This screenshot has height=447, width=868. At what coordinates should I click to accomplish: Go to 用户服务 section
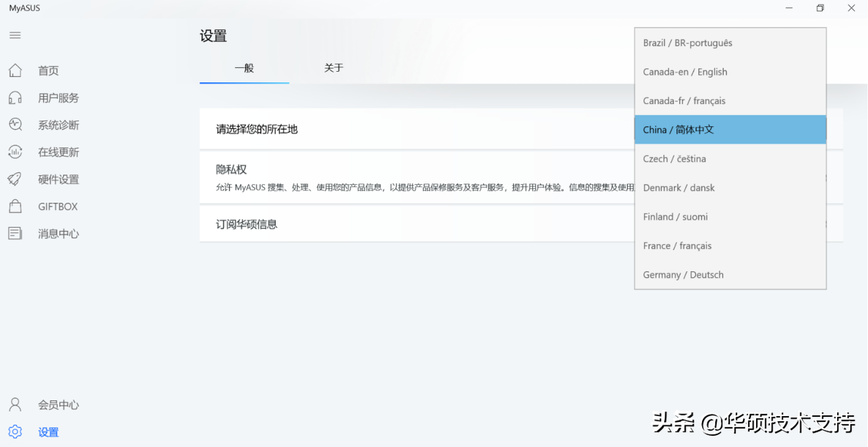(59, 98)
